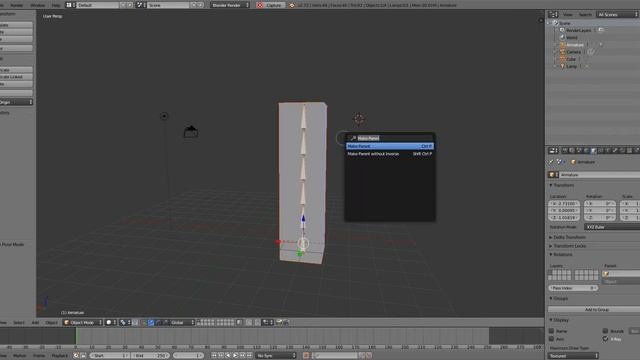Screen dimensions: 640x360
Task: Select Armature object in outliner
Action: 575,45
